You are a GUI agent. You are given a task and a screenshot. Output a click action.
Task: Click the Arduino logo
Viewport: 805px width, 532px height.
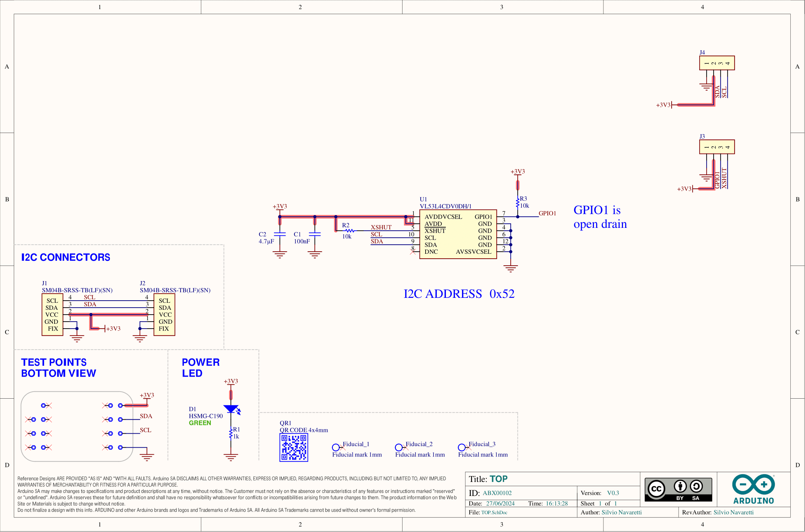tap(753, 489)
